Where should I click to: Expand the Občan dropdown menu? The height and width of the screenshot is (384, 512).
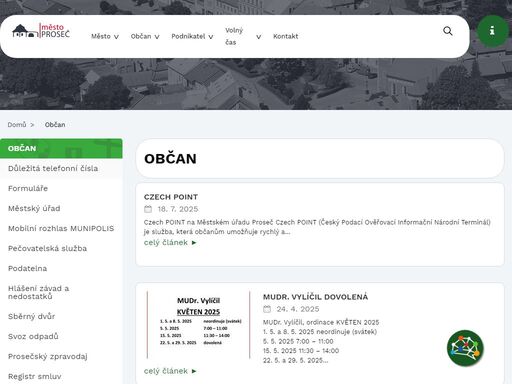pos(145,36)
